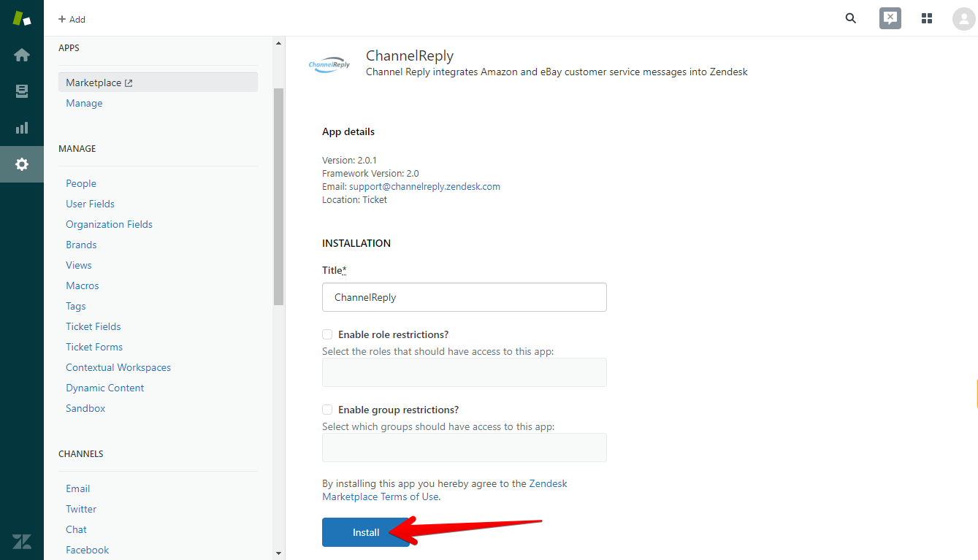The height and width of the screenshot is (560, 978).
Task: Open the Home dashboard icon
Action: pyautogui.click(x=22, y=55)
